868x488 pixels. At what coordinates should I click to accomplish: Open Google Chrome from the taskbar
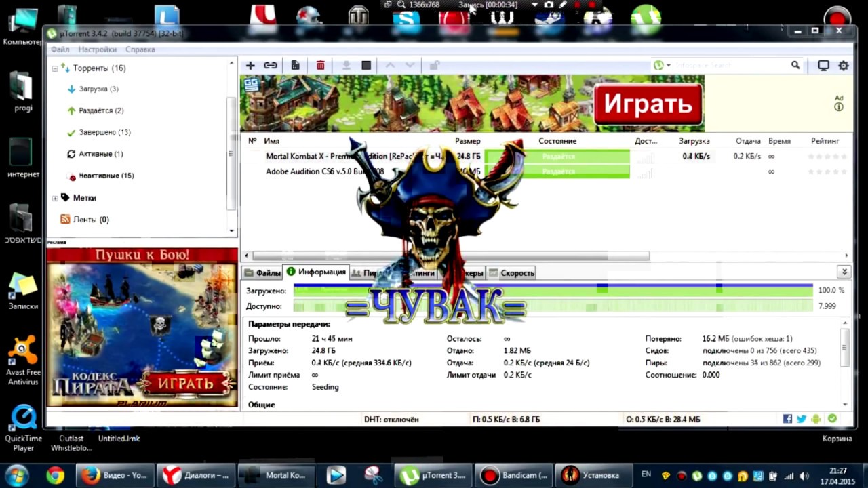(x=56, y=476)
